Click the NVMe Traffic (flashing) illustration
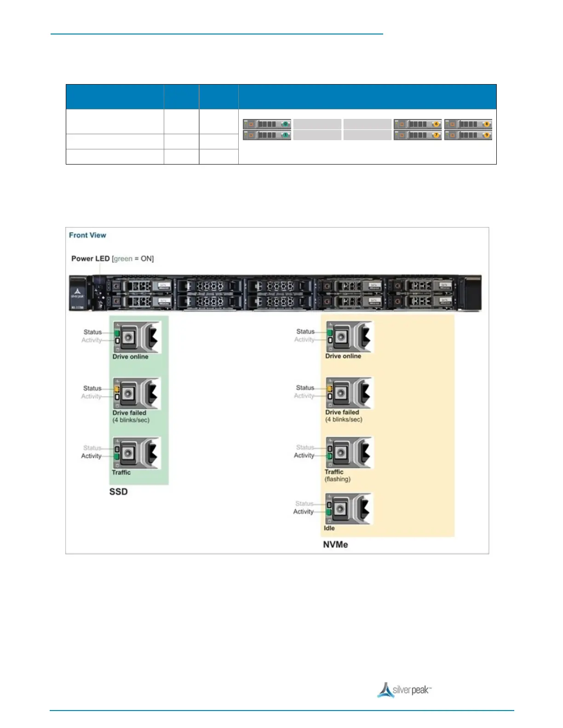563x728 pixels. [350, 453]
